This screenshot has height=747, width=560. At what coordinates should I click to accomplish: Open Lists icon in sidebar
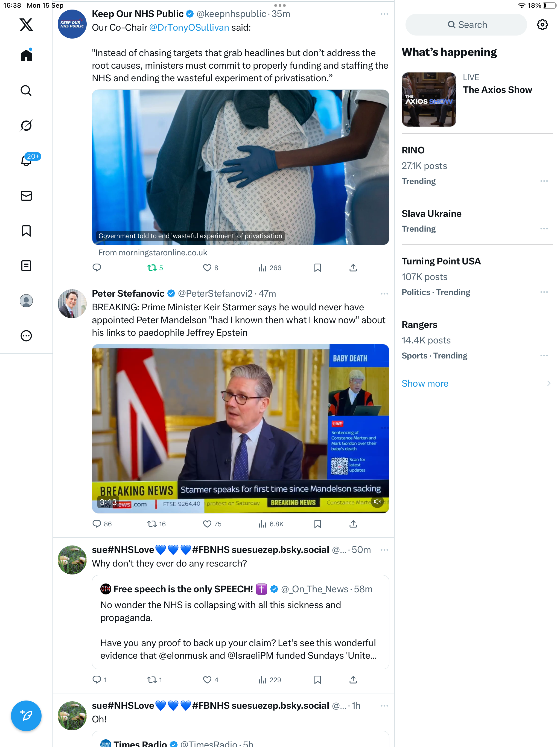coord(26,266)
